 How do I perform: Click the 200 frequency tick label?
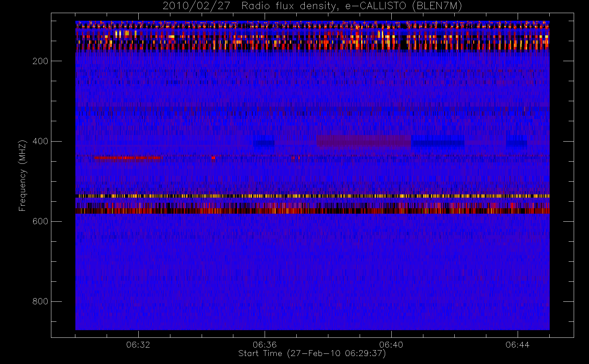click(40, 61)
